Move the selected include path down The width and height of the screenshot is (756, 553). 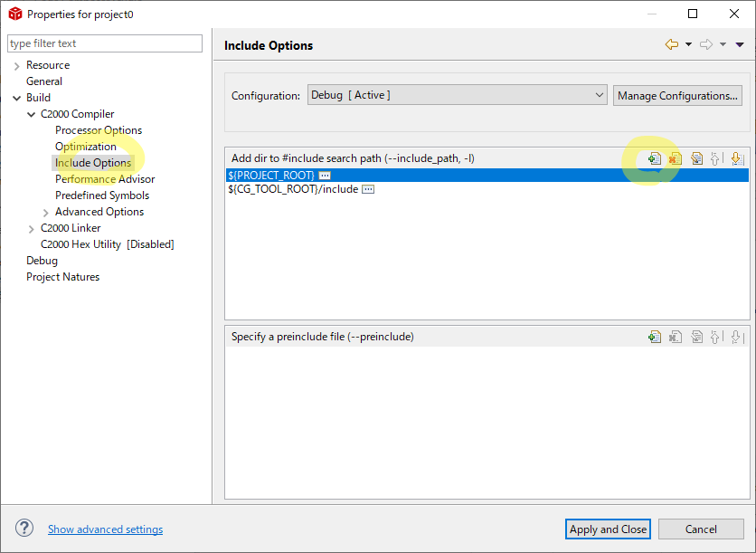click(737, 158)
